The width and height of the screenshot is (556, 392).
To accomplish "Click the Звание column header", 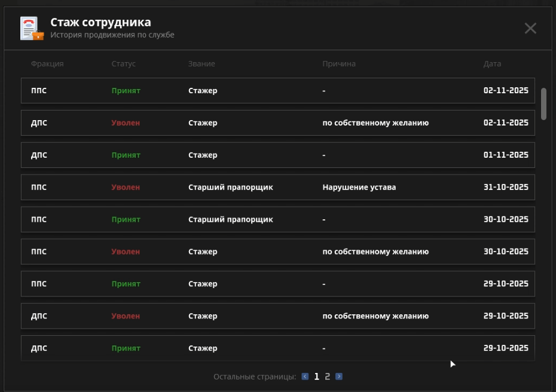I will 201,64.
